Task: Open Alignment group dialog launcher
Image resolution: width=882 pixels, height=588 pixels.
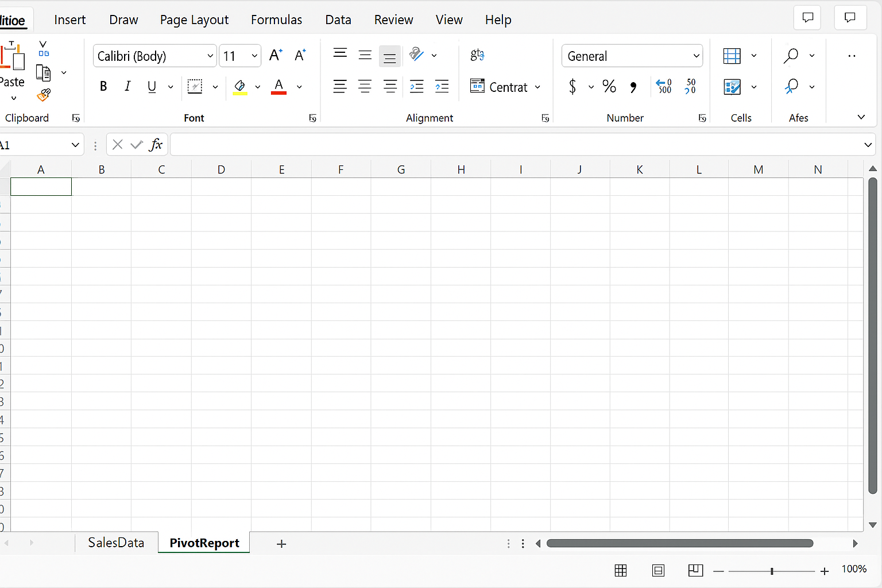Action: click(x=546, y=118)
